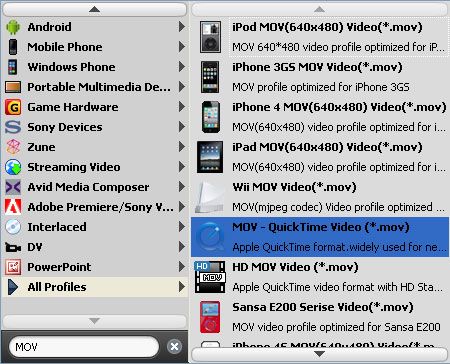Choose iPhone 3GS MOV Video profile
Image resolution: width=450 pixels, height=364 pixels.
(320, 77)
